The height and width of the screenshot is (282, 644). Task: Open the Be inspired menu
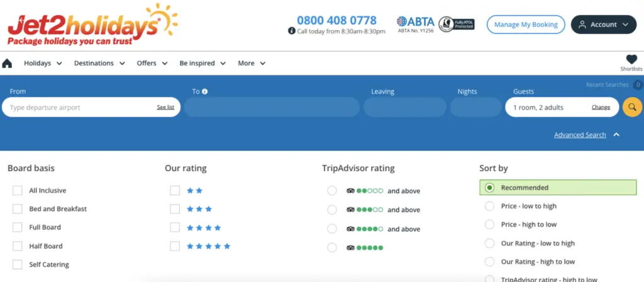[203, 64]
